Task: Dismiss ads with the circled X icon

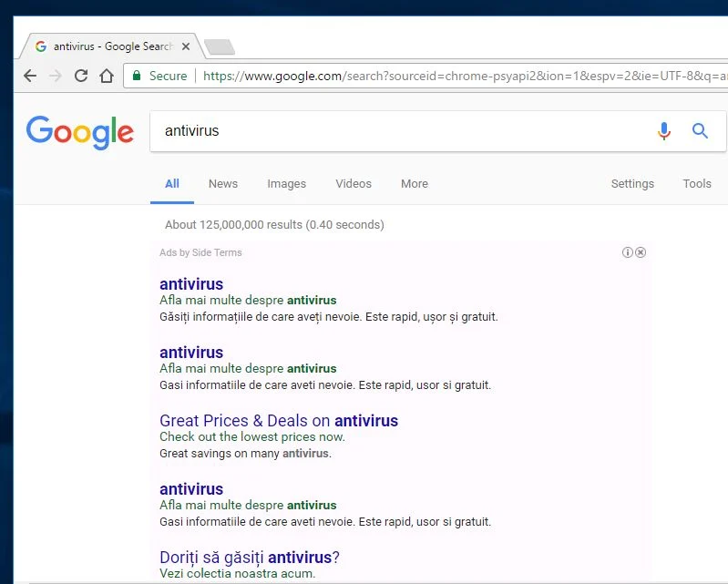Action: click(641, 252)
